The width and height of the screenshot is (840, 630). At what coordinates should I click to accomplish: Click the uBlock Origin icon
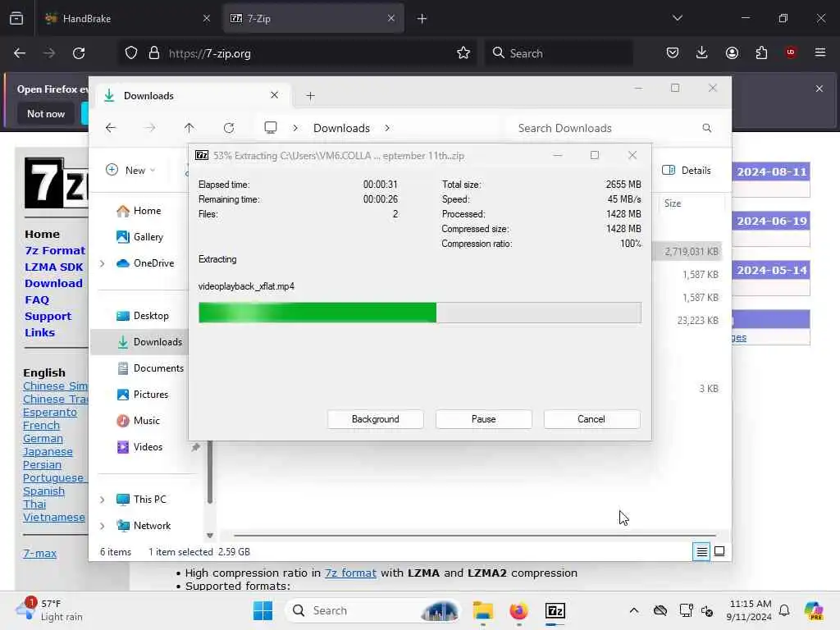791,52
